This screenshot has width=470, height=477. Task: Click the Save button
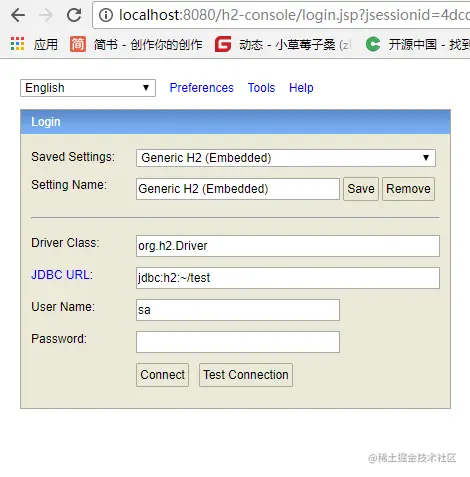pos(361,189)
